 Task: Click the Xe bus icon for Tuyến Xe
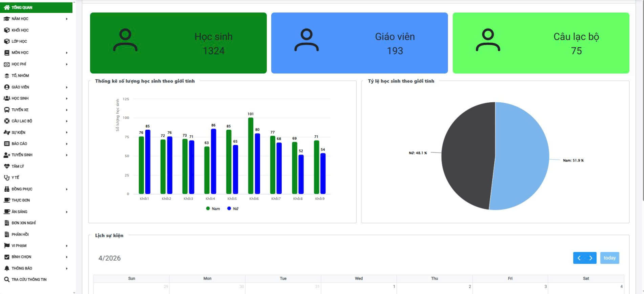pos(6,110)
